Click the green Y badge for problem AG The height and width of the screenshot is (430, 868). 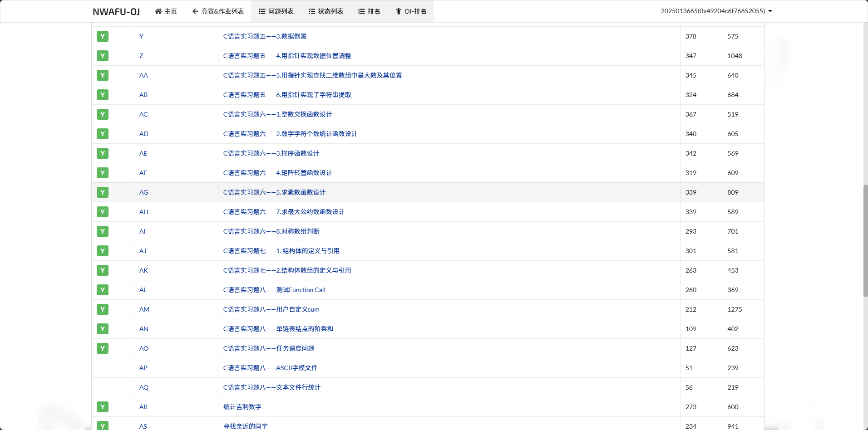[x=103, y=192]
